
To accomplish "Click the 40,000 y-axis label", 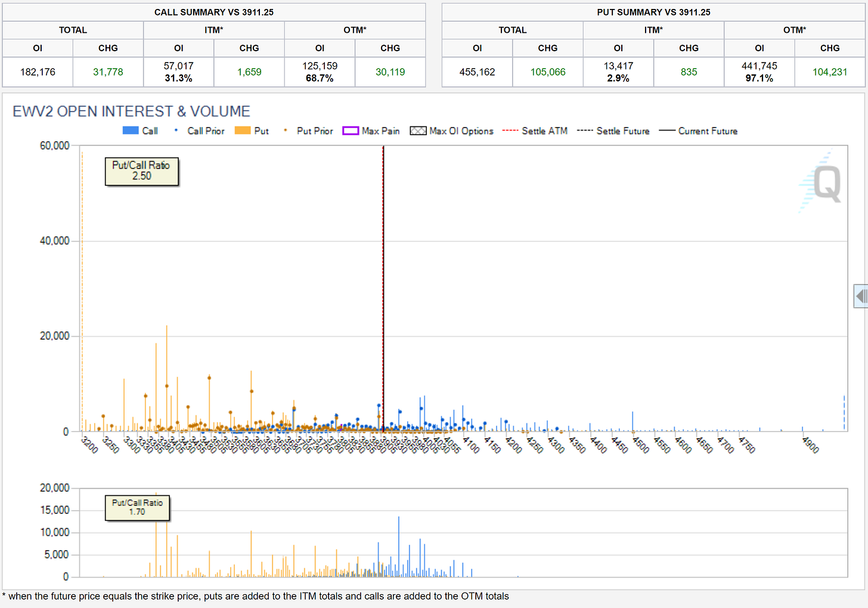I will 55,241.
